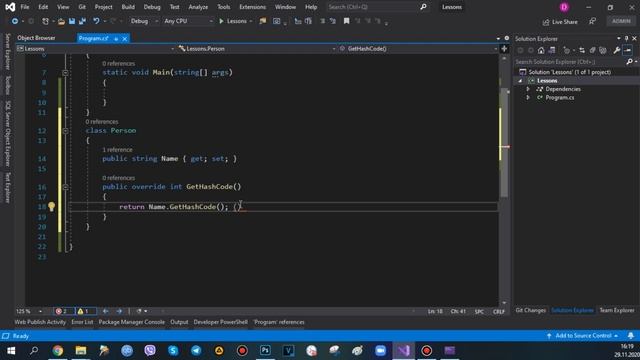Expand the Program.cs tree node
The image size is (640, 360).
point(528,98)
